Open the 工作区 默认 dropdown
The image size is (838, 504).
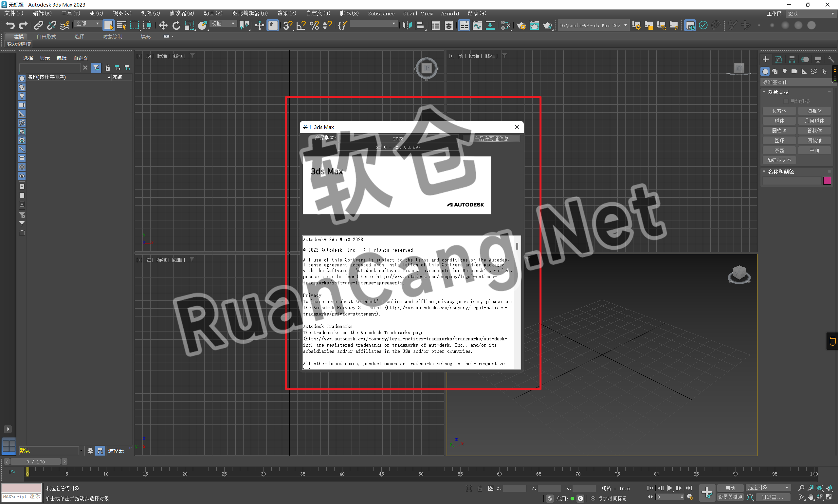point(811,14)
